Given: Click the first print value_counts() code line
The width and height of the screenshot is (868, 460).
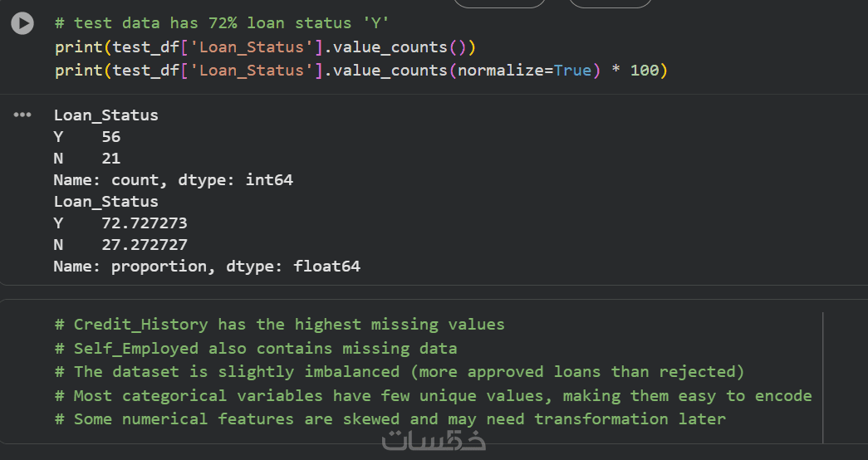Looking at the screenshot, I should click(x=265, y=47).
